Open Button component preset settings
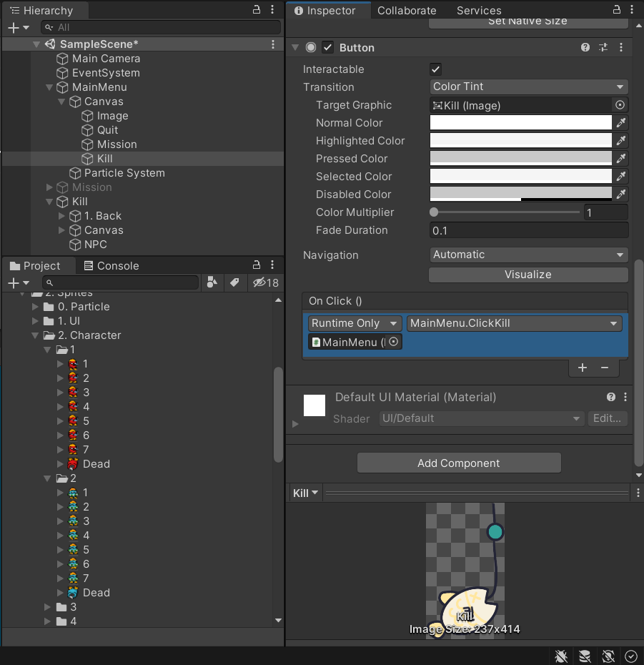The height and width of the screenshot is (665, 644). pos(603,47)
